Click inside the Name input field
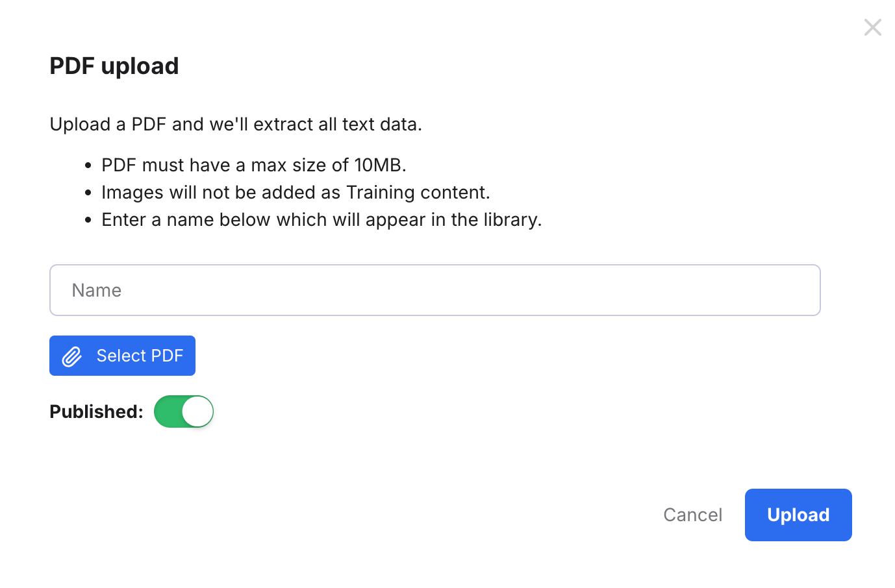Image resolution: width=895 pixels, height=588 pixels. pos(435,290)
